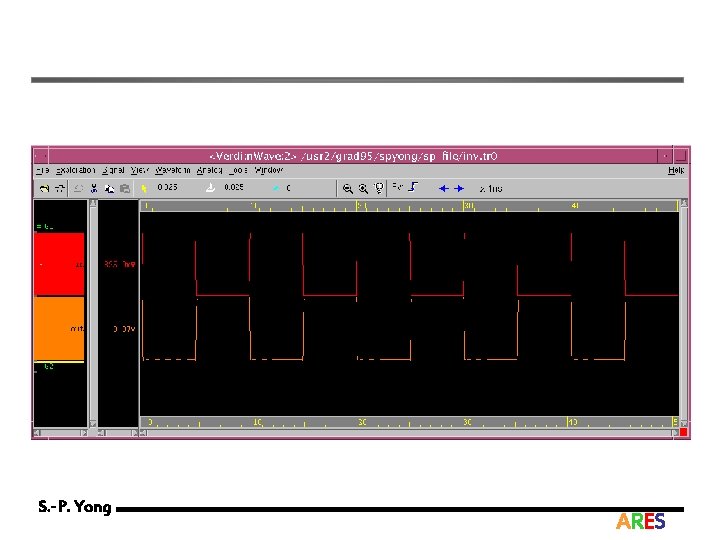
Task: Select the orange out signal in the signal pane
Action: 59,329
